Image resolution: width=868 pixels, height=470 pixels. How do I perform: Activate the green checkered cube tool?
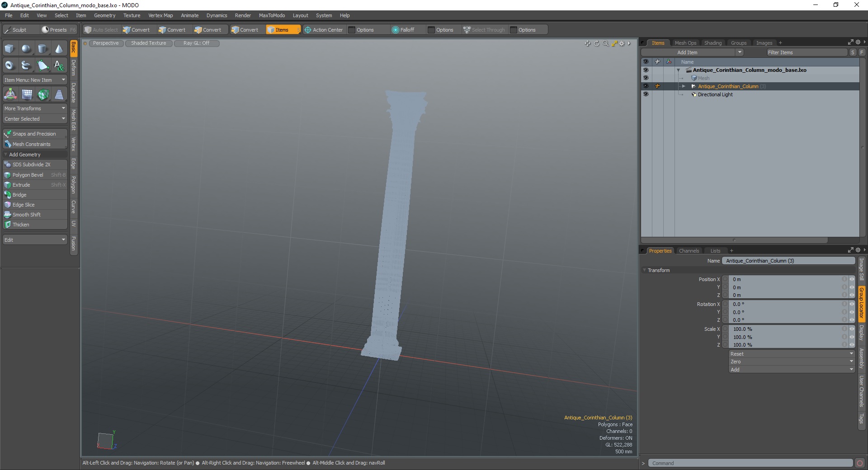(43, 94)
